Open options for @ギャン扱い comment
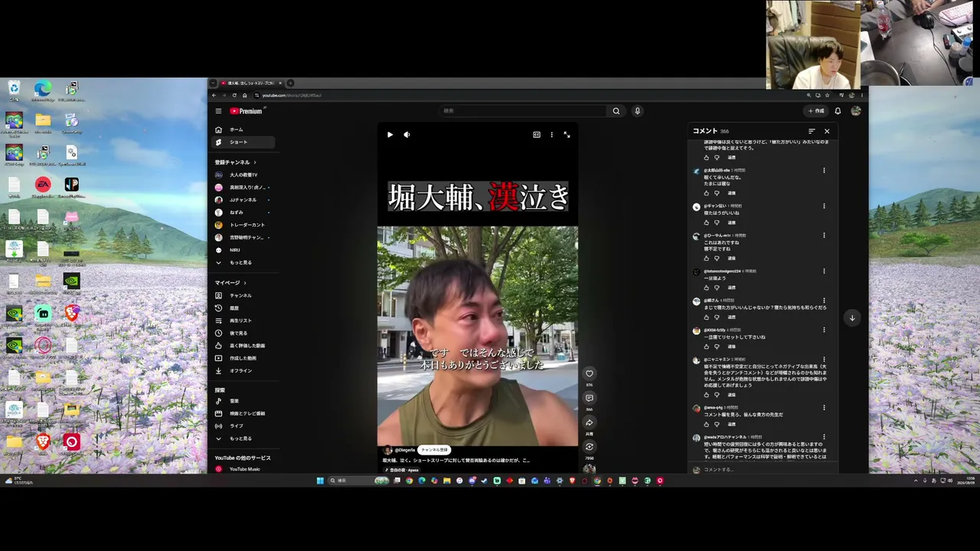 click(824, 206)
